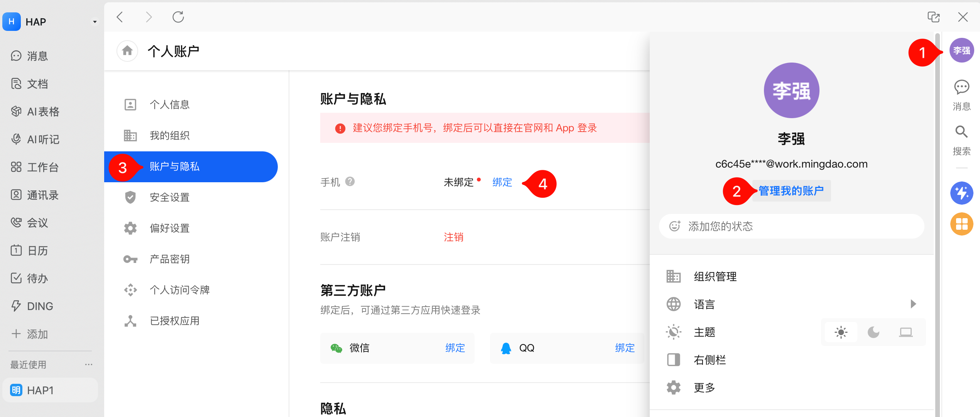Screen dimensions: 980x417
Task: Click the large 李强 profile avatar
Action: click(x=791, y=90)
